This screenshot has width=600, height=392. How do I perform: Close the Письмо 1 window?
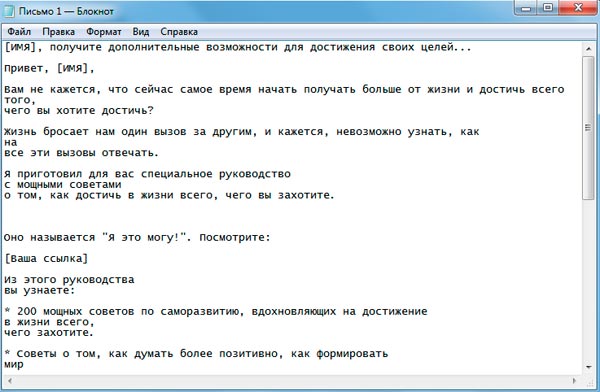point(578,8)
